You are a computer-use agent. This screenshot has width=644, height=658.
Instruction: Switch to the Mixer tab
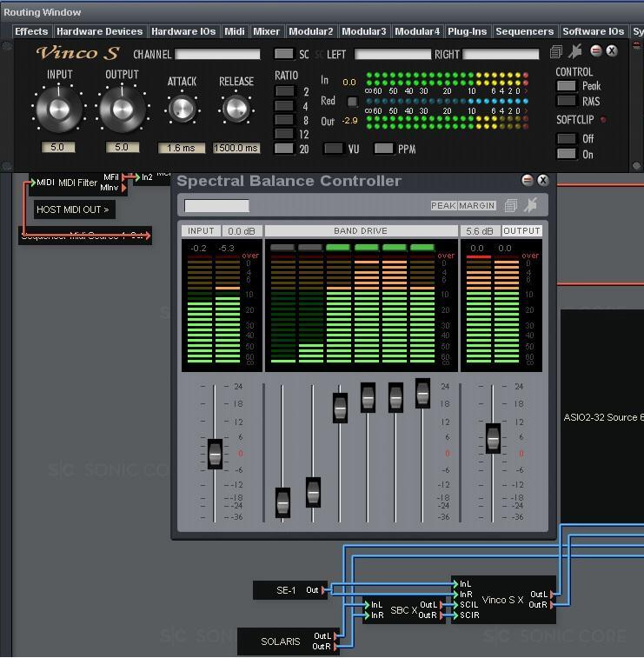[x=266, y=31]
